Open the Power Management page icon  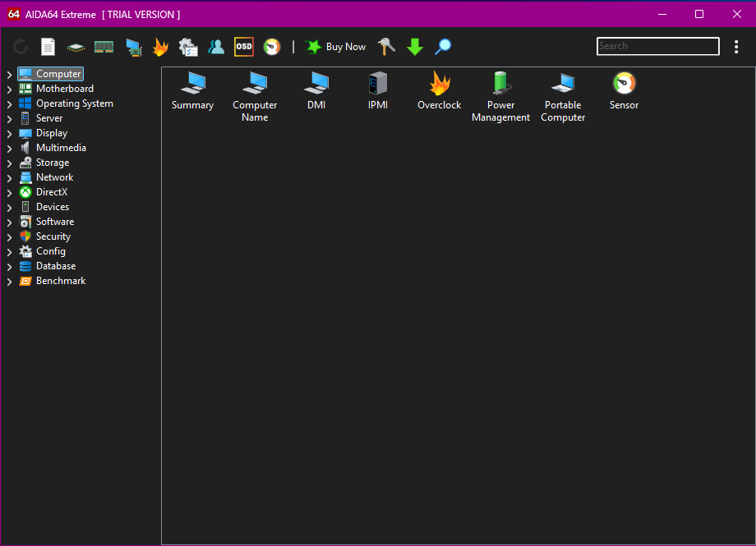501,97
